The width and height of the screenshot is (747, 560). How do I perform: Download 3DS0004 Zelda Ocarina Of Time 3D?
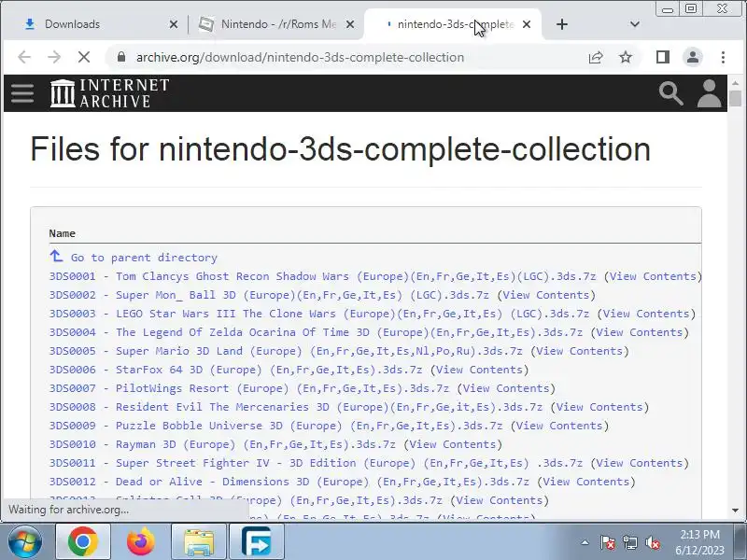tap(316, 332)
